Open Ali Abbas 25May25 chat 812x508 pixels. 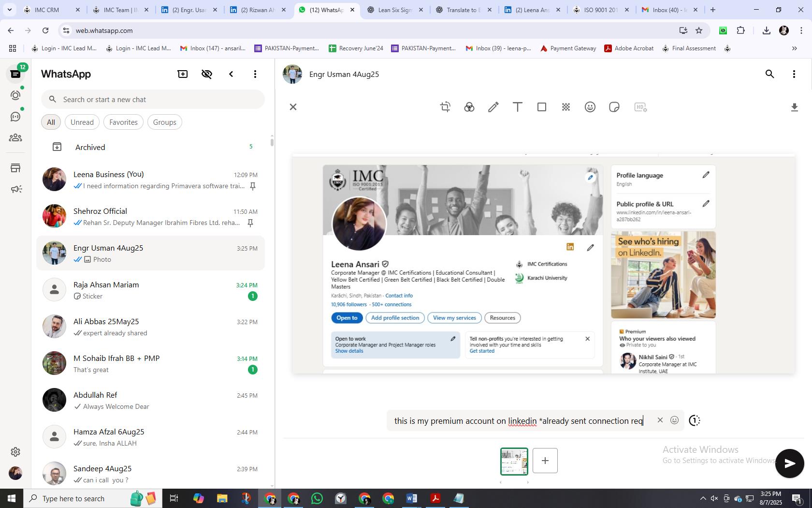(150, 327)
